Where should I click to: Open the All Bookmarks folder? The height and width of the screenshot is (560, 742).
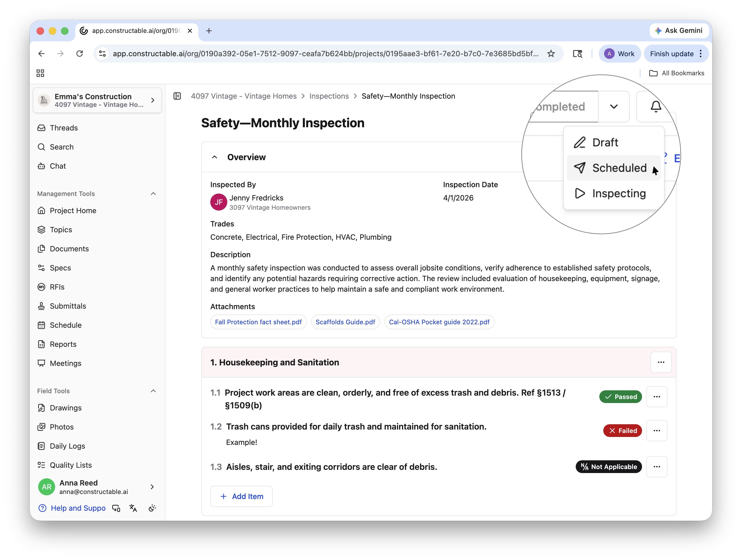[x=676, y=73]
